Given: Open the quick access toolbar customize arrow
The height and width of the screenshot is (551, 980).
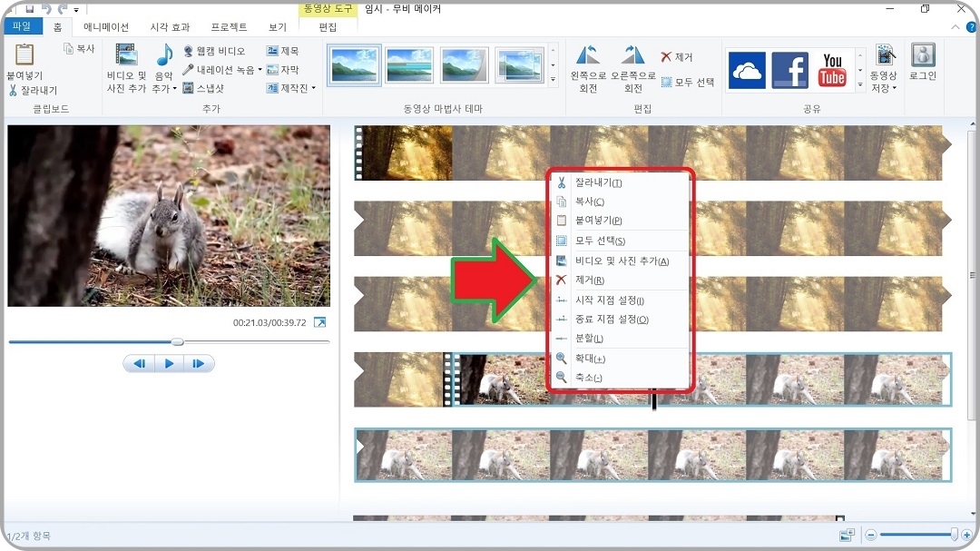Looking at the screenshot, I should (76, 9).
